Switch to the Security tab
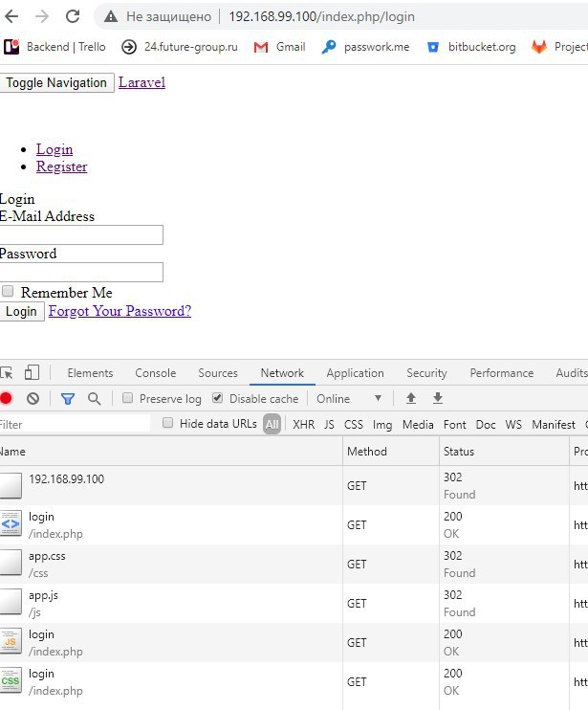588x710 pixels. [x=426, y=373]
